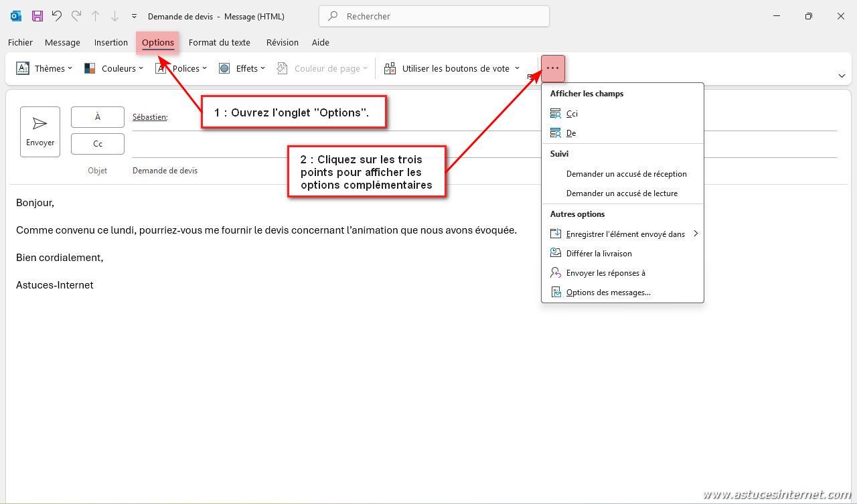857x504 pixels.
Task: Click the Save icon in title bar
Action: [37, 16]
